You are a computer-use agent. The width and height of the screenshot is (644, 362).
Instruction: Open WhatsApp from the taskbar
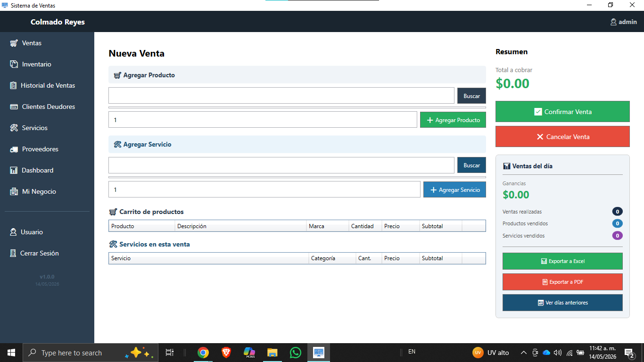[296, 353]
